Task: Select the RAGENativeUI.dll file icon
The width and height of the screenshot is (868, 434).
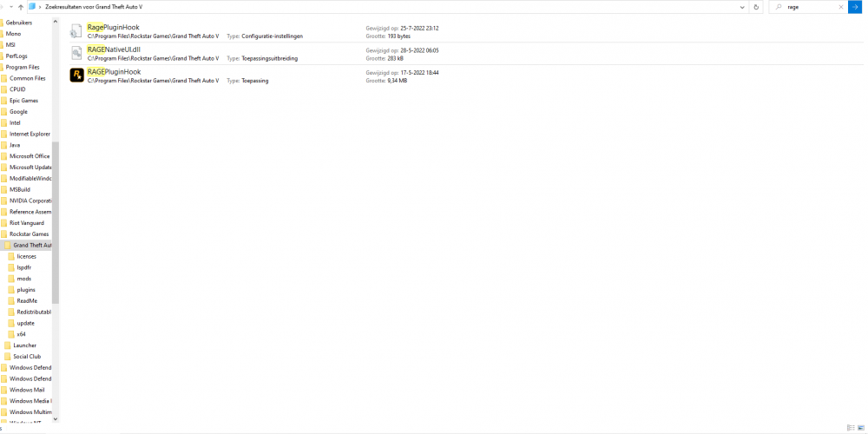Action: point(76,54)
